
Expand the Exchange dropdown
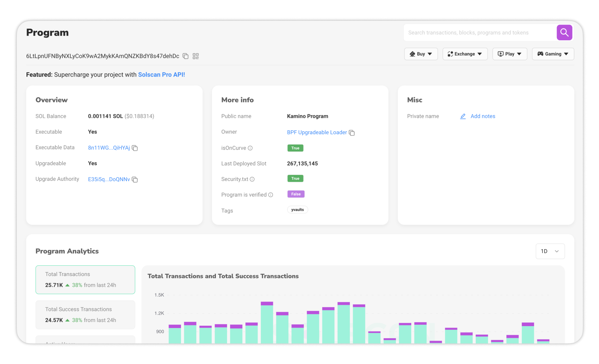[465, 54]
